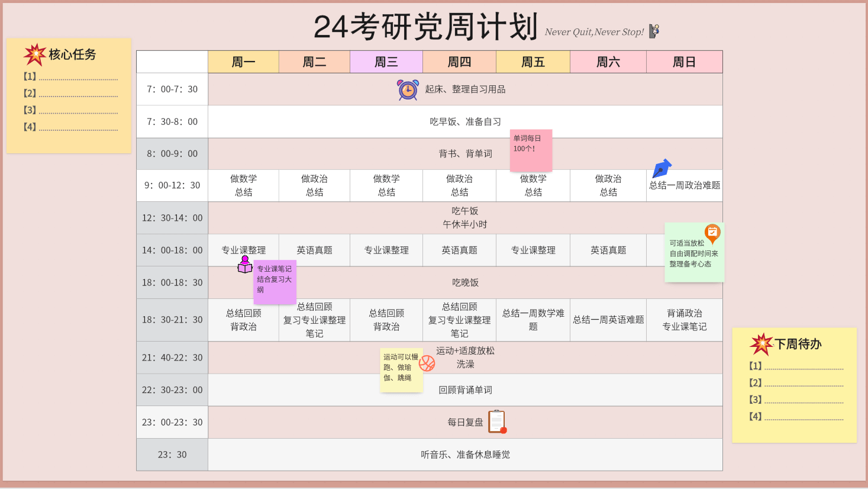Select the small icon after 'Never Stop!'
Viewport: 868px width, 489px height.
654,31
